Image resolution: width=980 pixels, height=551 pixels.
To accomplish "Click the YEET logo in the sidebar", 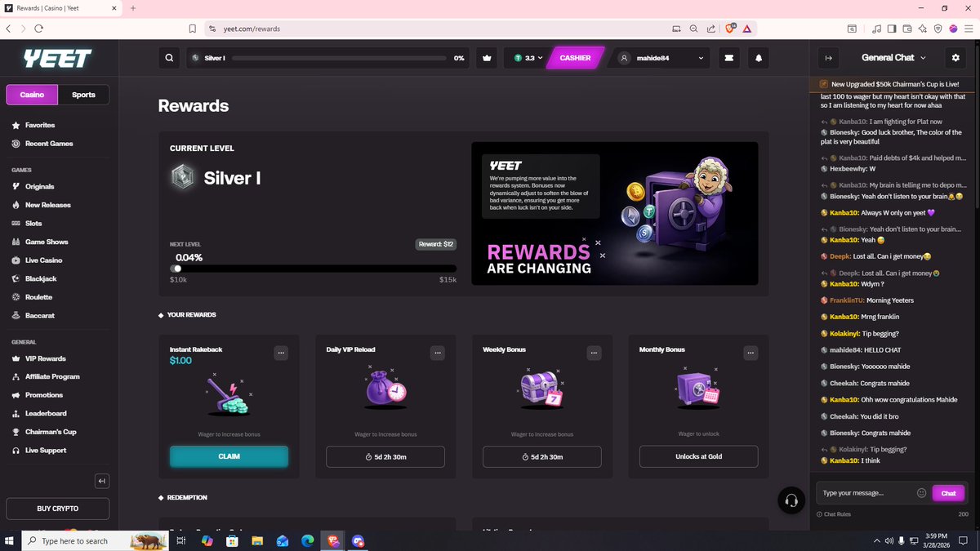I will pos(57,58).
